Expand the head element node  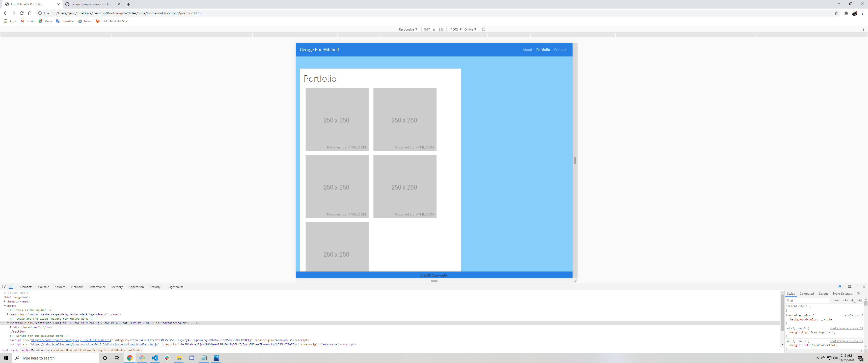click(x=5, y=301)
